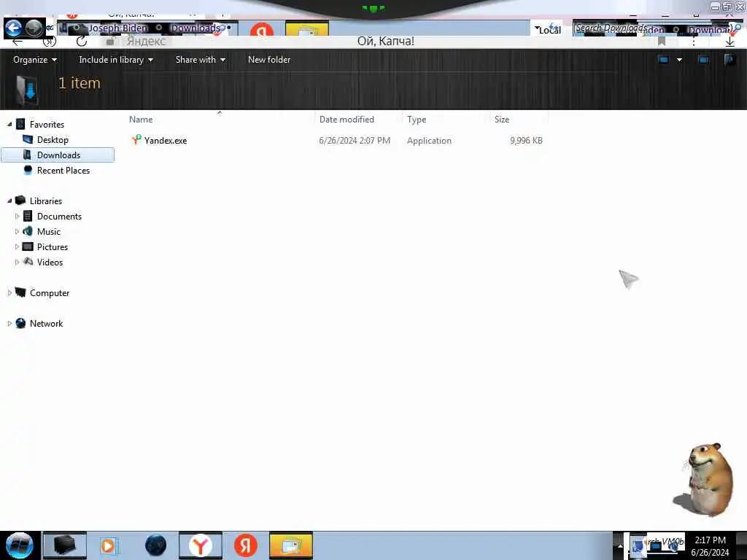The image size is (747, 560).
Task: Click the browser reload icon
Action: pos(82,42)
